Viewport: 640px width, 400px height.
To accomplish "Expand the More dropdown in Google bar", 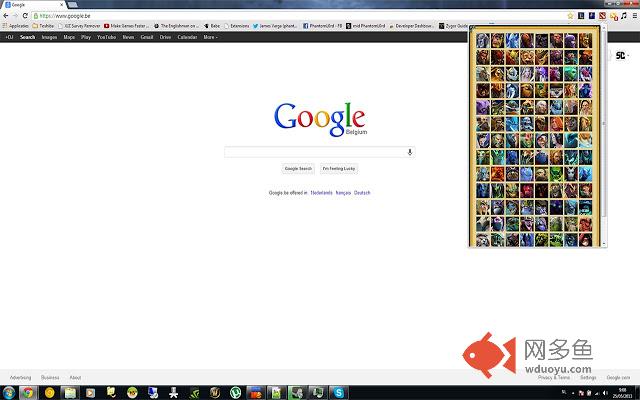I will [210, 37].
